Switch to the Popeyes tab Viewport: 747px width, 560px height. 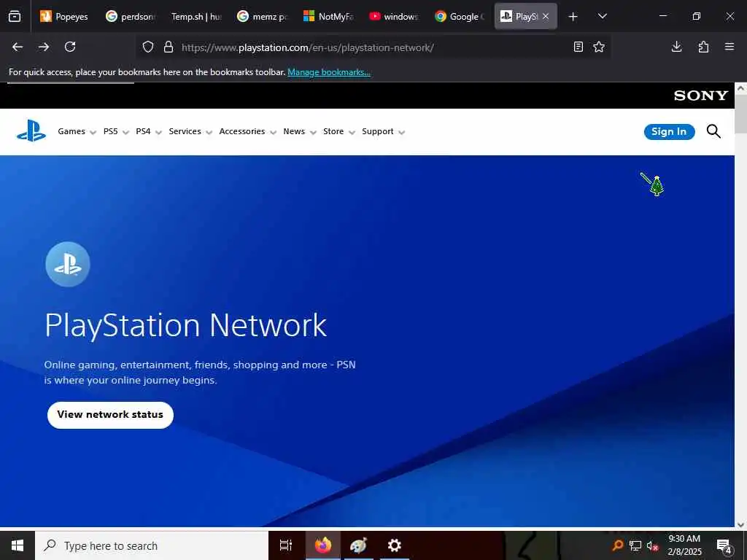point(64,17)
